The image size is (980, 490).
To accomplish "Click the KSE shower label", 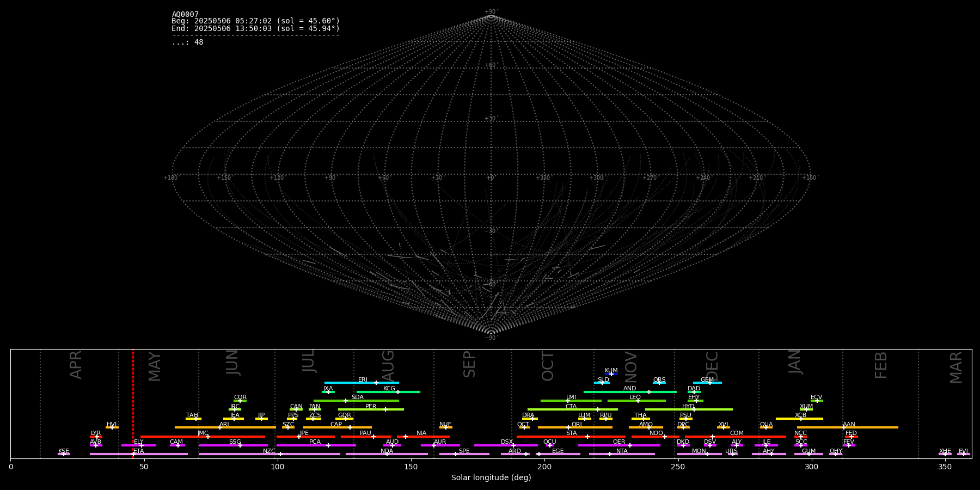I will [64, 451].
